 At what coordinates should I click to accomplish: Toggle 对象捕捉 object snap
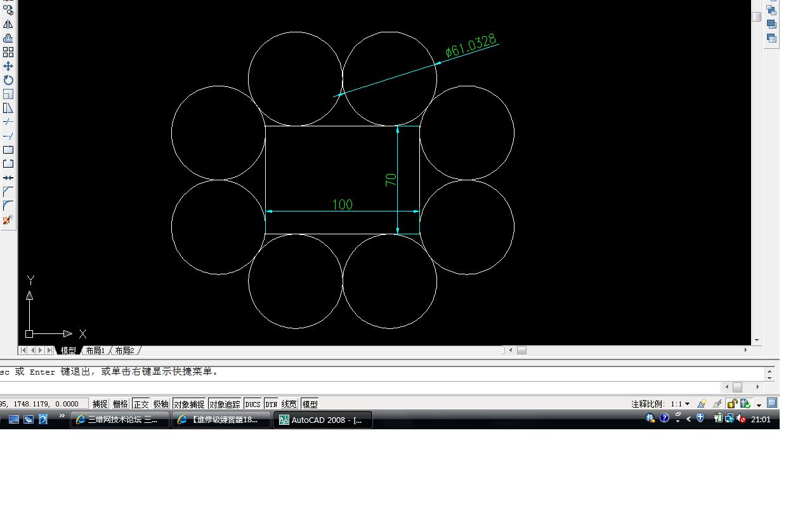coord(189,404)
